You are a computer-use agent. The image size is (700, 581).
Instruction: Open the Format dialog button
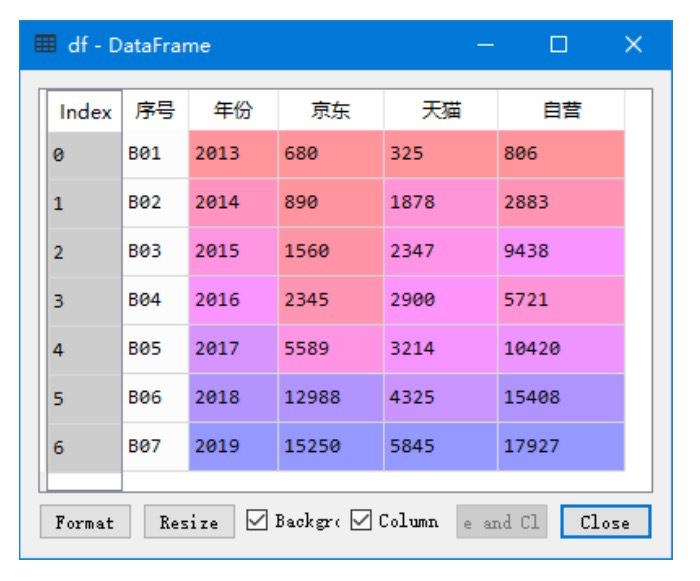(x=85, y=522)
